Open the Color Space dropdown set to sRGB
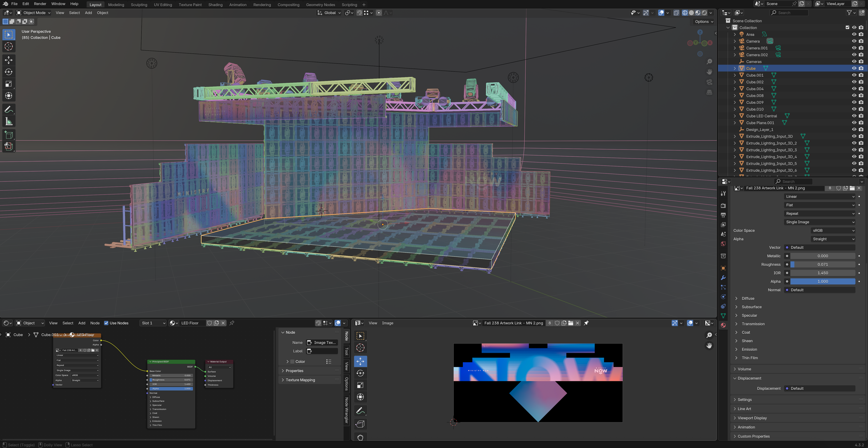Image resolution: width=868 pixels, height=448 pixels. (833, 230)
